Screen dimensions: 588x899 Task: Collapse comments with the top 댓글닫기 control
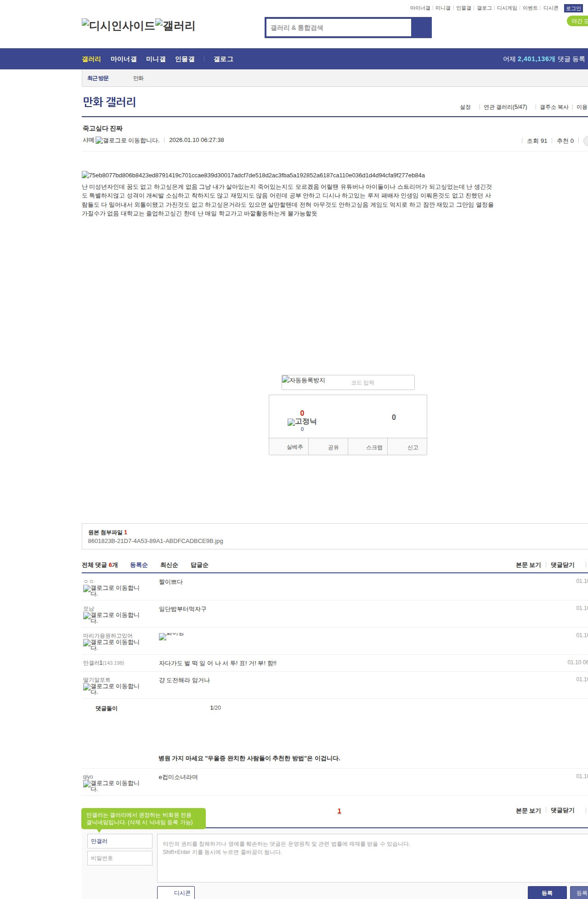562,565
